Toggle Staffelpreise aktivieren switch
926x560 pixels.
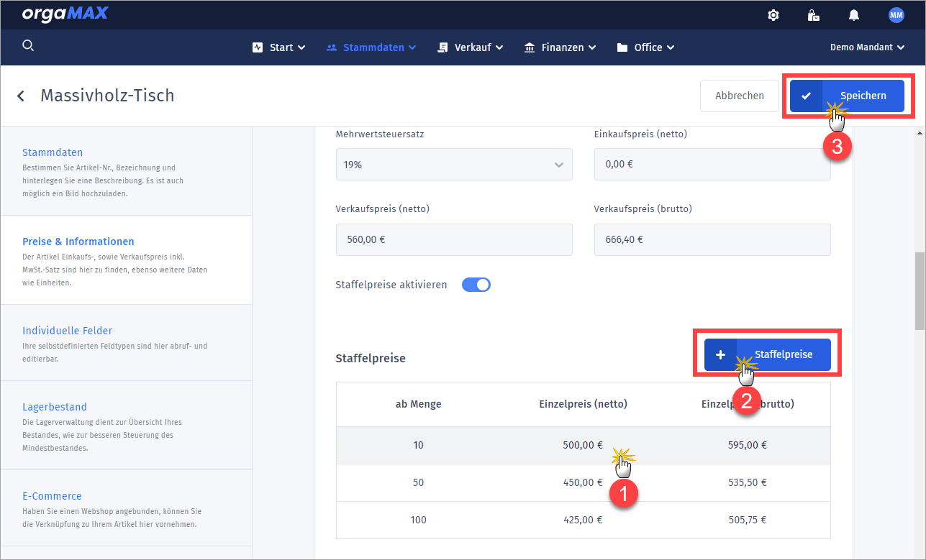point(476,285)
